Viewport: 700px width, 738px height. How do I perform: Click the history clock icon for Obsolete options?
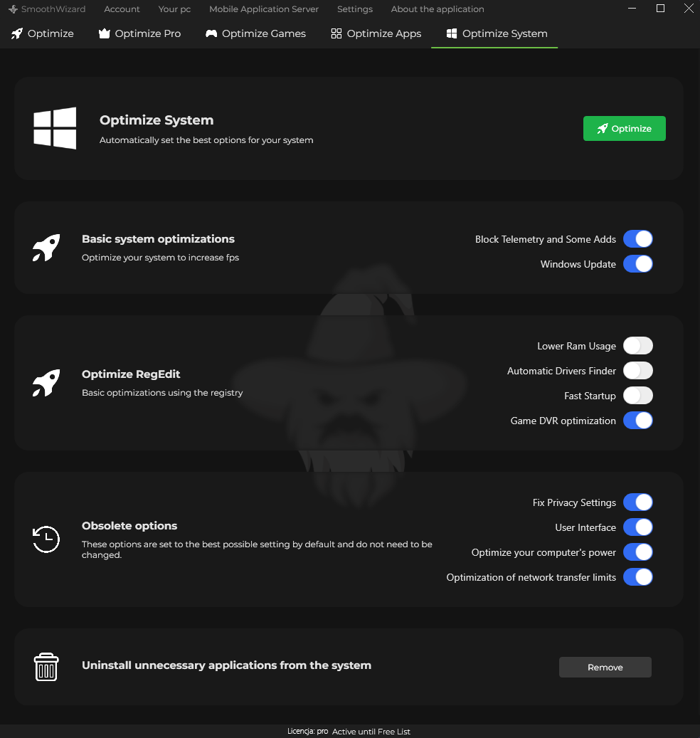pyautogui.click(x=46, y=539)
